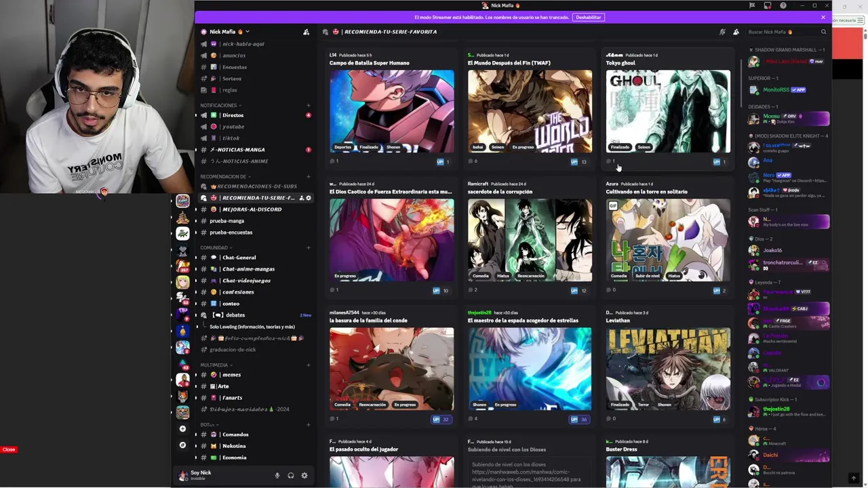Open Discover servers compass icon
The width and height of the screenshot is (868, 488).
(182, 445)
